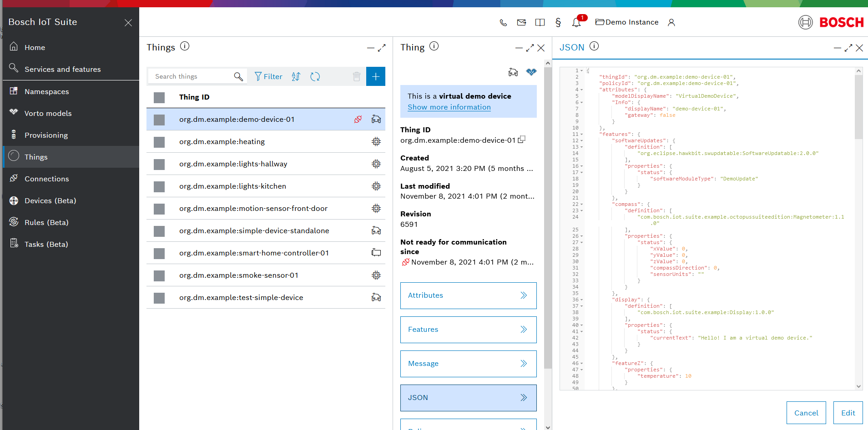This screenshot has height=430, width=868.
Task: Click device icon on smart-home-controller-01 row
Action: tap(376, 253)
